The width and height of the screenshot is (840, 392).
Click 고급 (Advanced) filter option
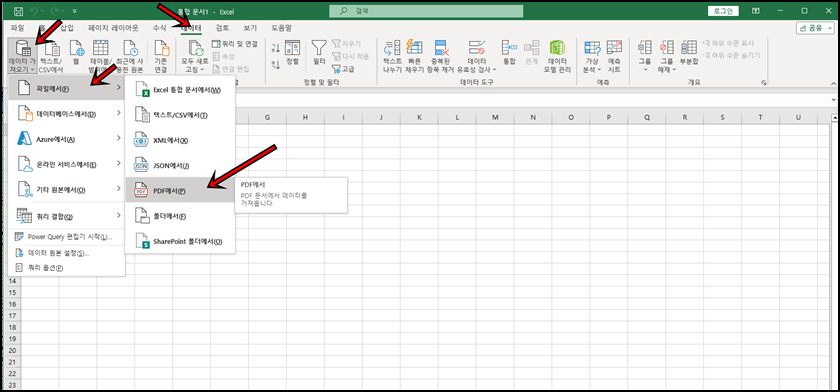tap(343, 69)
